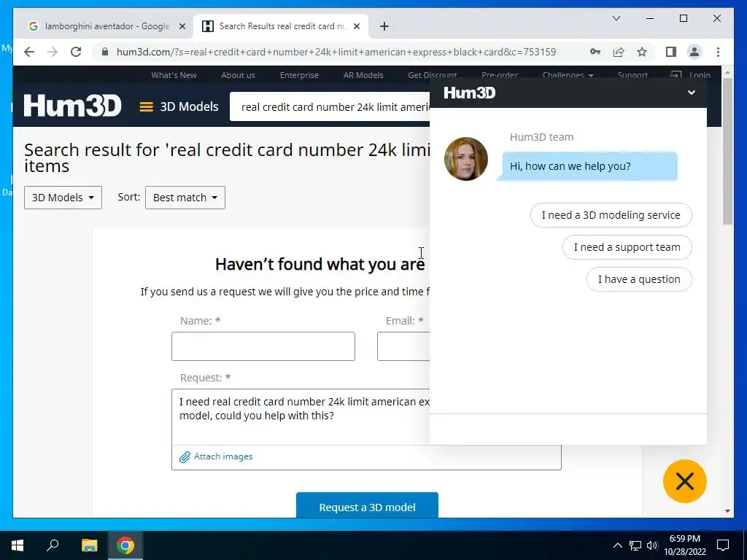Click the page vertical scrollbar thumb
This screenshot has width=747, height=560.
tap(727, 151)
